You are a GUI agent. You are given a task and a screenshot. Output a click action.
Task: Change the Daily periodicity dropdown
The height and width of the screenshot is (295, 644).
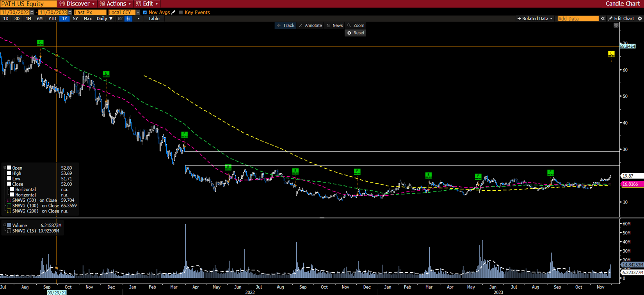point(105,19)
